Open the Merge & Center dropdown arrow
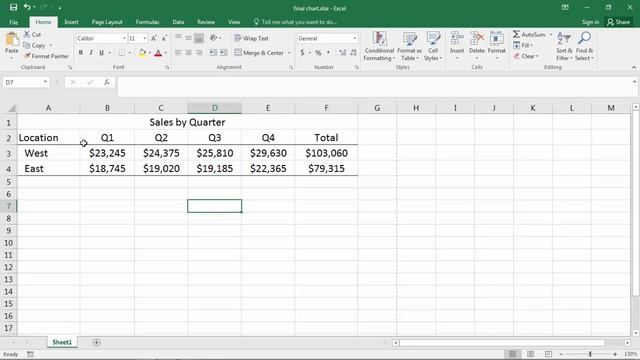Viewport: 640px width, 360px height. 289,53
